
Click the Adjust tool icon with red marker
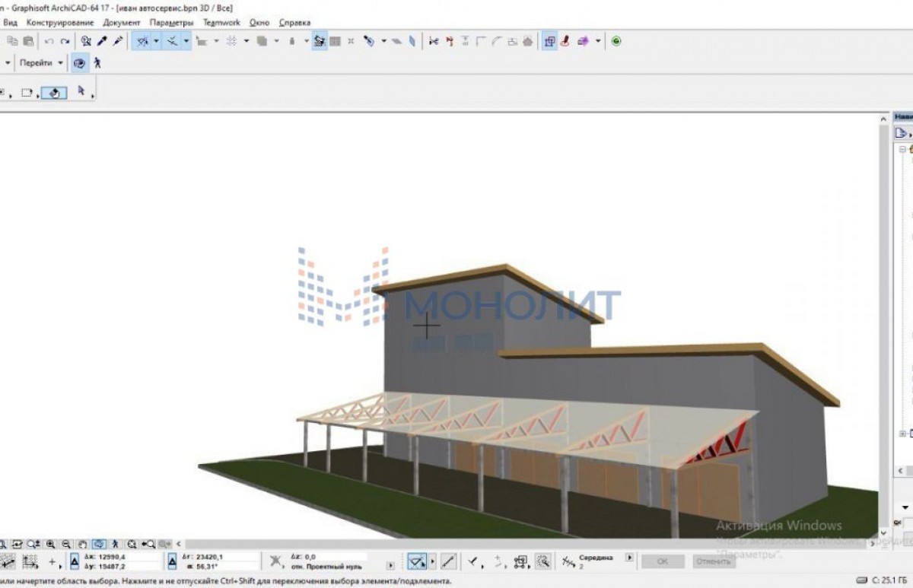pyautogui.click(x=450, y=41)
